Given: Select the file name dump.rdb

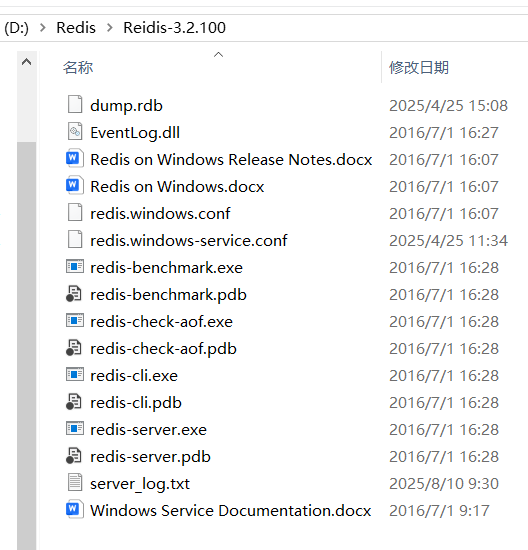Looking at the screenshot, I should [x=126, y=106].
